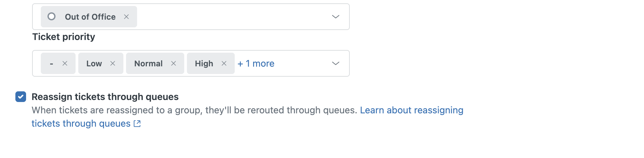Select the High priority tag
Image resolution: width=644 pixels, height=158 pixels.
(204, 63)
